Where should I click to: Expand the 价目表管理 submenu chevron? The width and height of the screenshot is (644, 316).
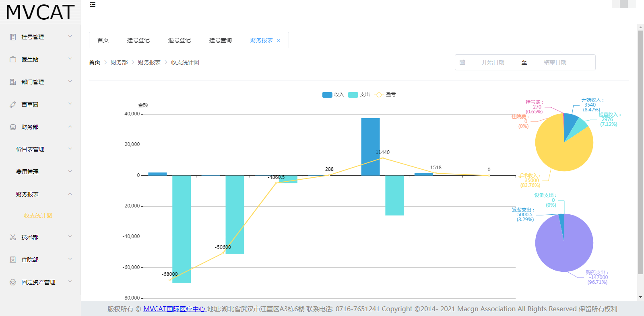coord(70,149)
